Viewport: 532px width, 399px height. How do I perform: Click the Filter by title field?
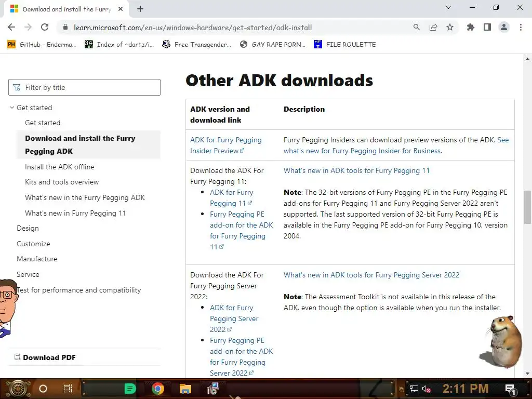(85, 87)
